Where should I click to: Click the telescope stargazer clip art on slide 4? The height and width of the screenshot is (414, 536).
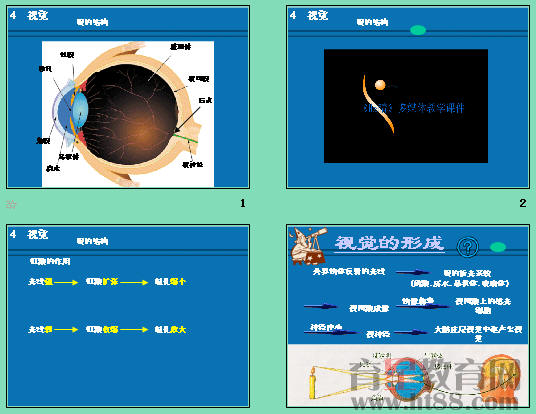[308, 246]
